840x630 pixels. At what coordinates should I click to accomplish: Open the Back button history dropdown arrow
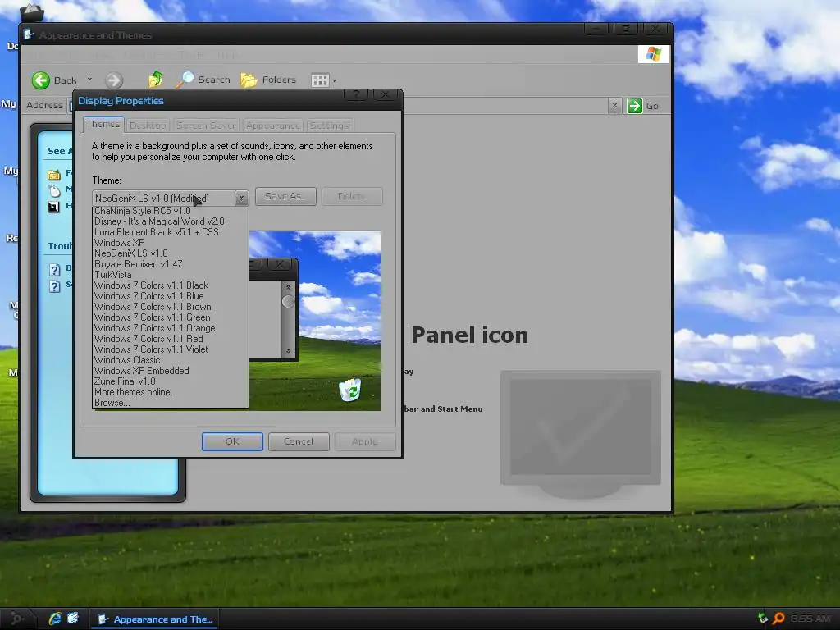89,80
